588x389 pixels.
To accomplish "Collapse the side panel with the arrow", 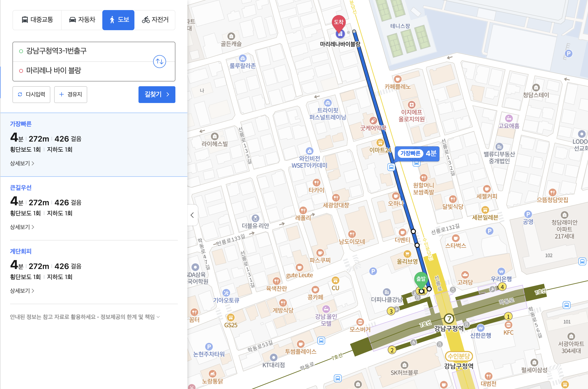I will point(192,215).
